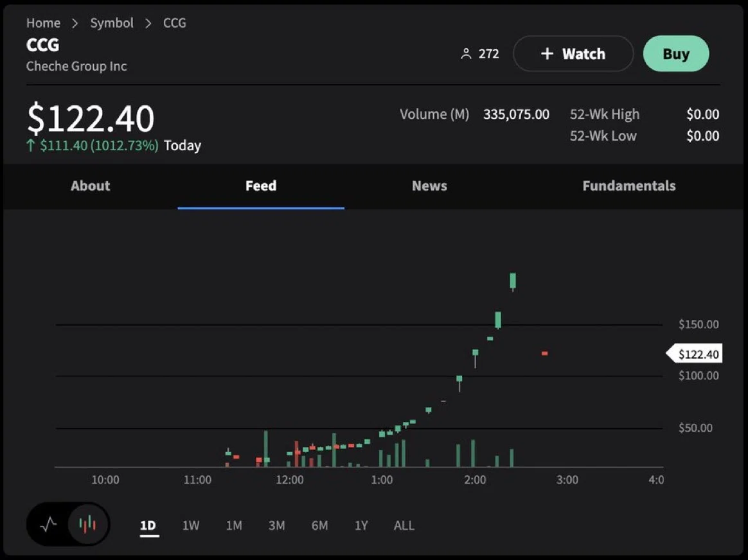Select the 1W time range
748x560 pixels.
tap(191, 525)
